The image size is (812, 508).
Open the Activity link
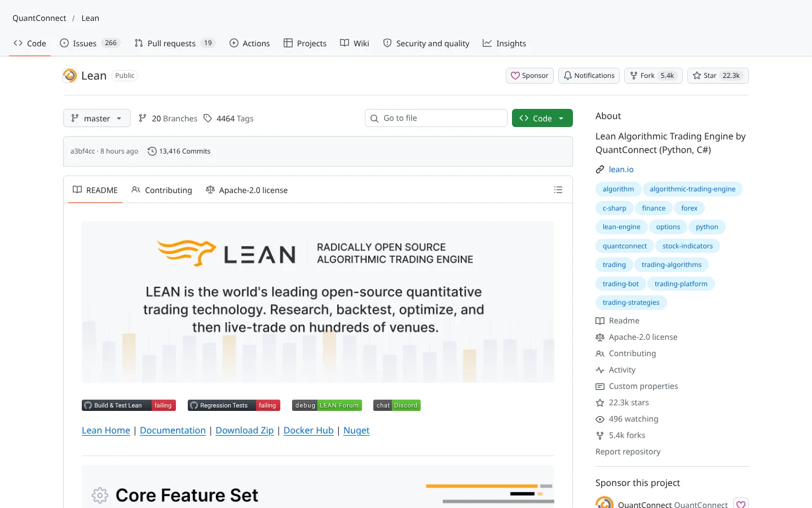616,370
